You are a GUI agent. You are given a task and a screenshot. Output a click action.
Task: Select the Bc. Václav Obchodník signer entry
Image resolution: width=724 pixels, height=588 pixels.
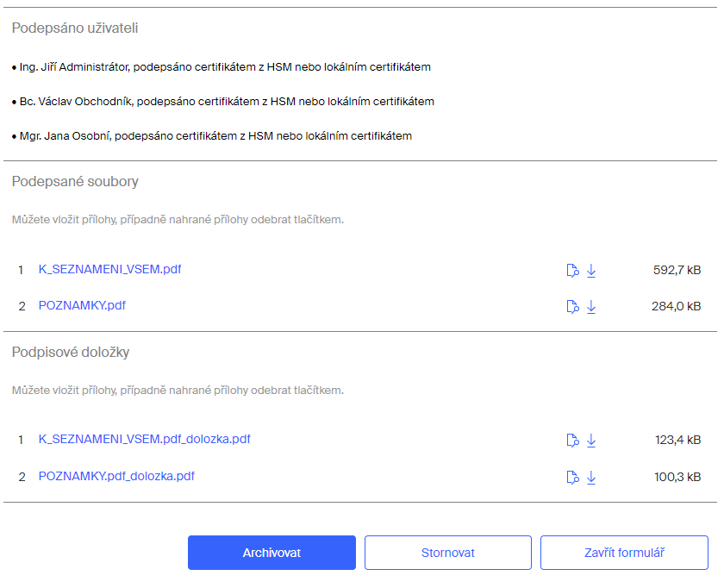pos(223,102)
